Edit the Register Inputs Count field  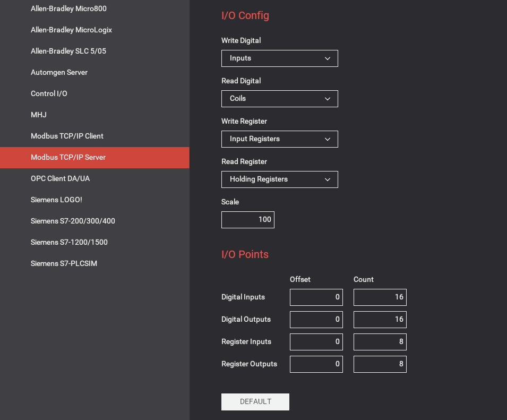[380, 342]
